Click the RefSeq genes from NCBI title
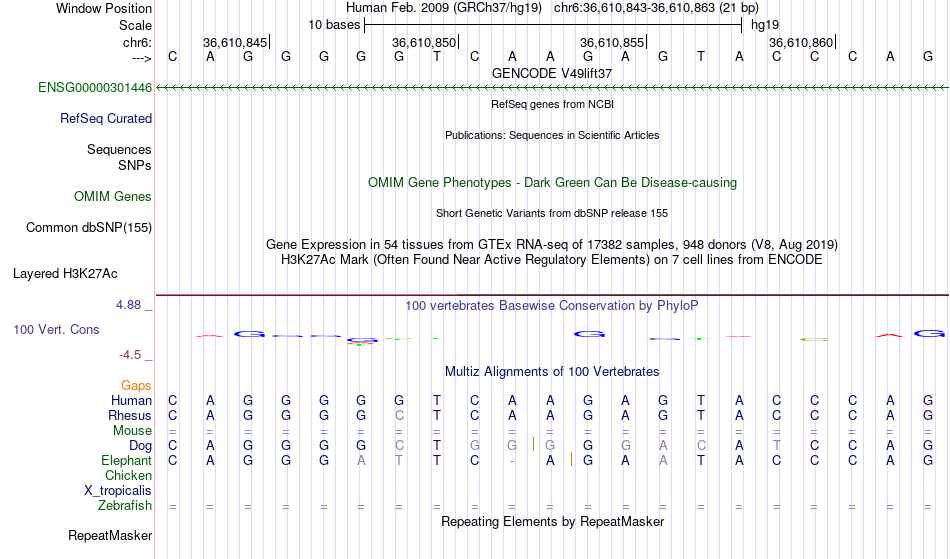Screen dimensions: 950x559 552,104
